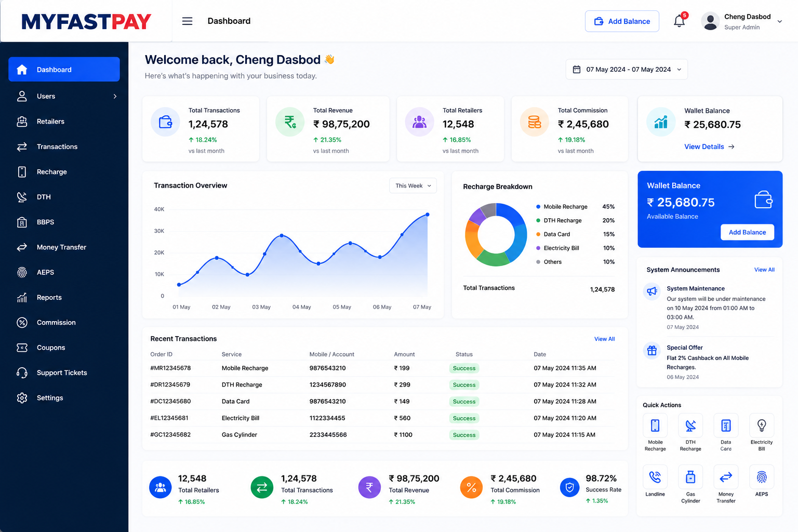Click the Money Transfer quick action icon
The image size is (798, 532).
point(726,477)
